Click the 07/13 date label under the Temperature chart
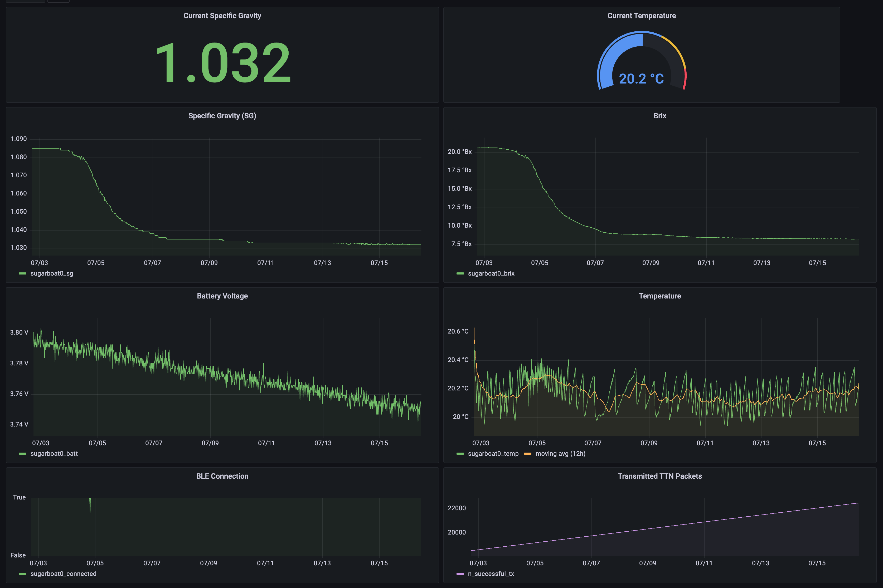 tap(761, 443)
